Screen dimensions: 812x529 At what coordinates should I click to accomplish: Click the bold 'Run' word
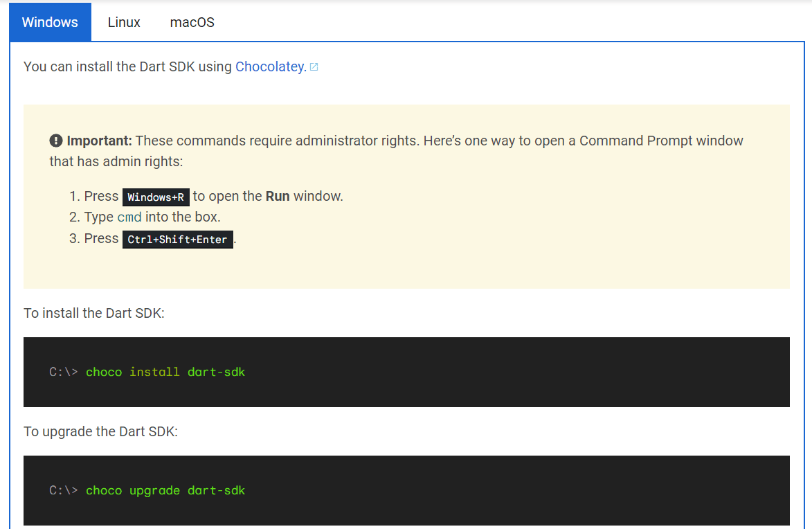[278, 197]
